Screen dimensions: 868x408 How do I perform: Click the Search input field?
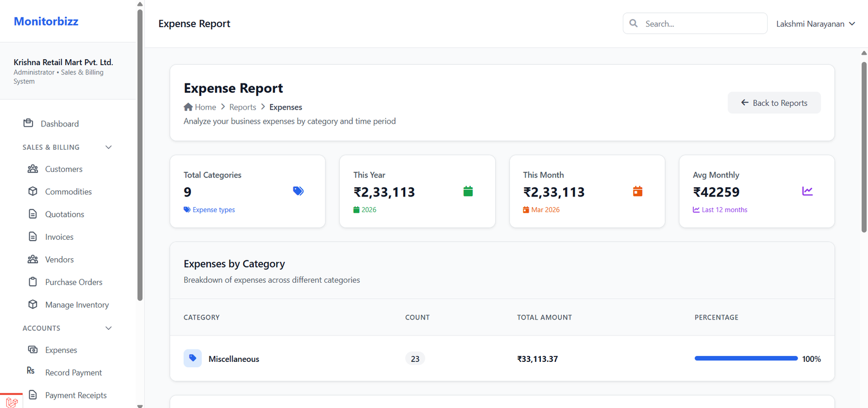coord(695,23)
